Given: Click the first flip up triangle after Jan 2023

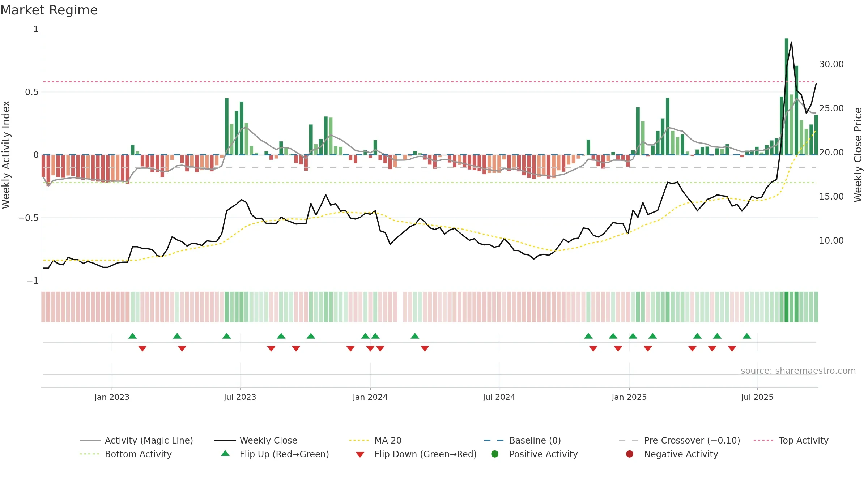Looking at the screenshot, I should click(132, 336).
